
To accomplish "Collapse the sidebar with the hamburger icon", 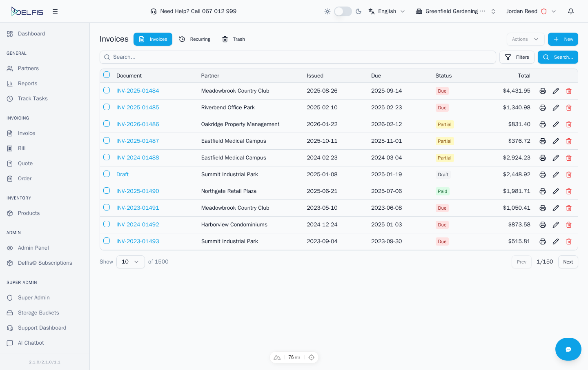I will [55, 11].
